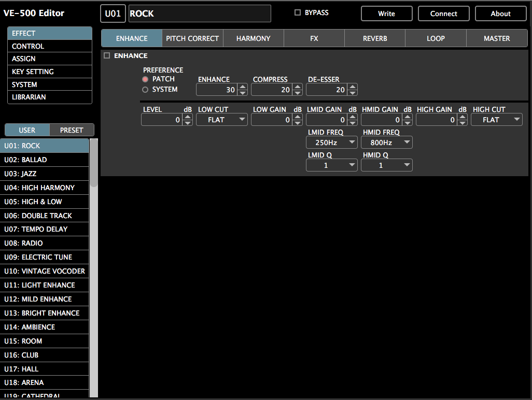Open the CONTROL section in sidebar
The width and height of the screenshot is (532, 400).
click(50, 46)
